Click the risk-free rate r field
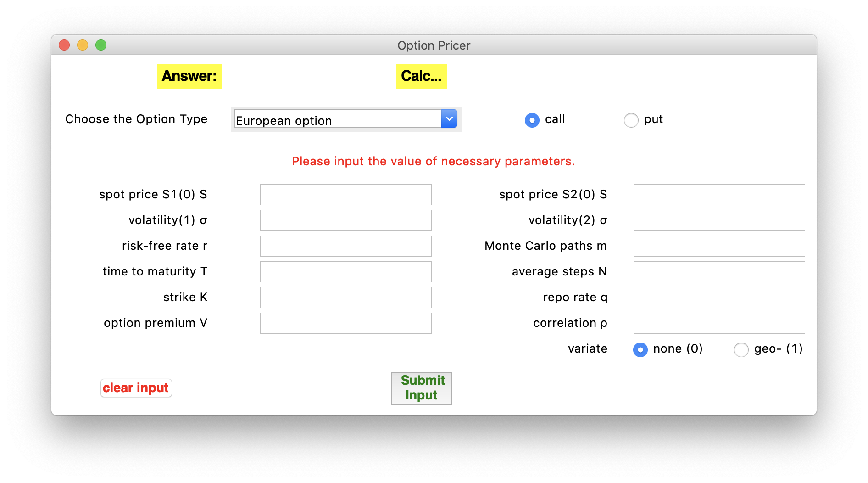The height and width of the screenshot is (483, 868). coord(345,246)
